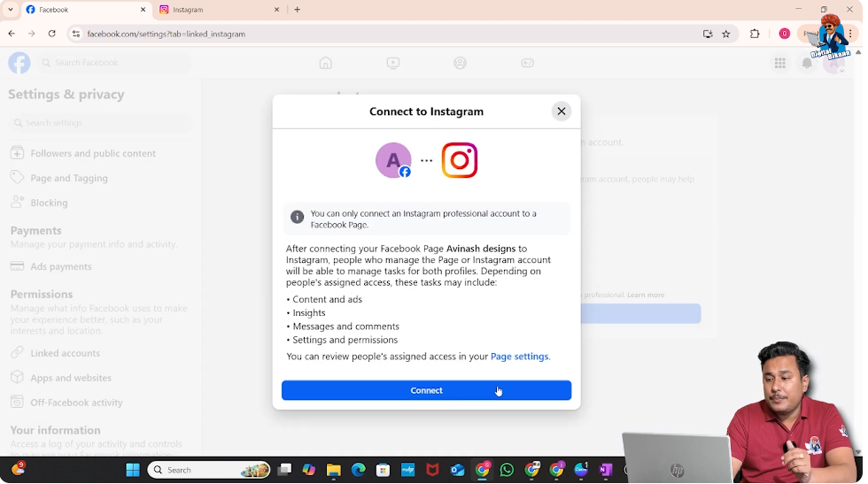This screenshot has width=868, height=484.
Task: Open the notifications bell
Action: click(x=807, y=63)
